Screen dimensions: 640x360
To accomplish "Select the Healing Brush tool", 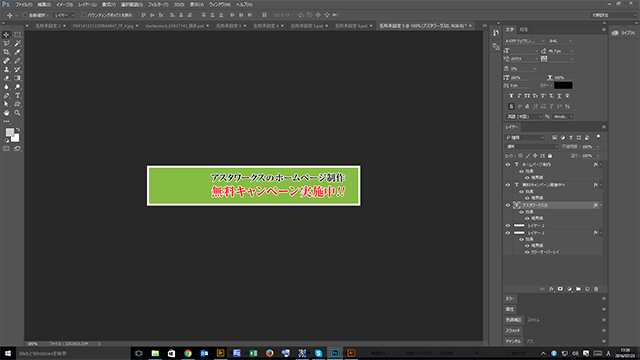I will (x=6, y=61).
